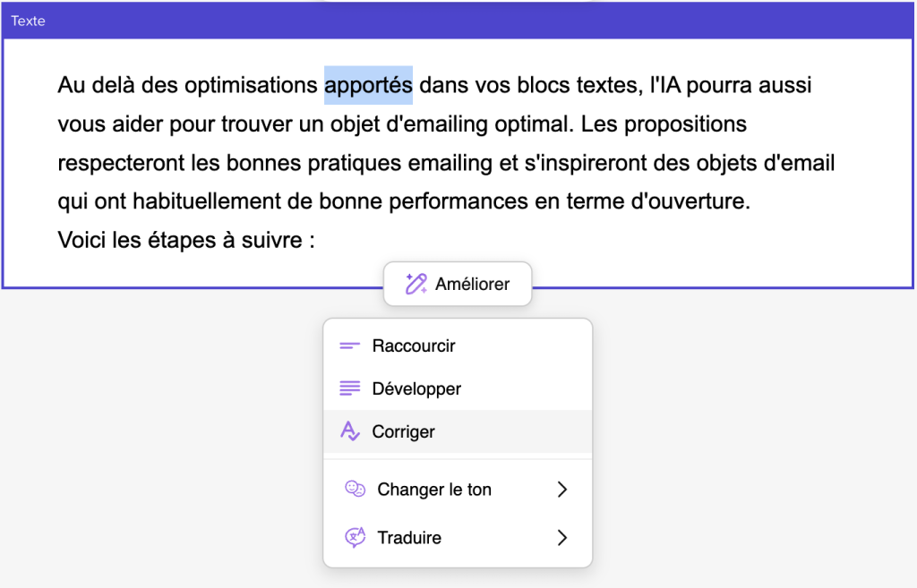
Task: Pick the Corriger option label
Action: (404, 431)
